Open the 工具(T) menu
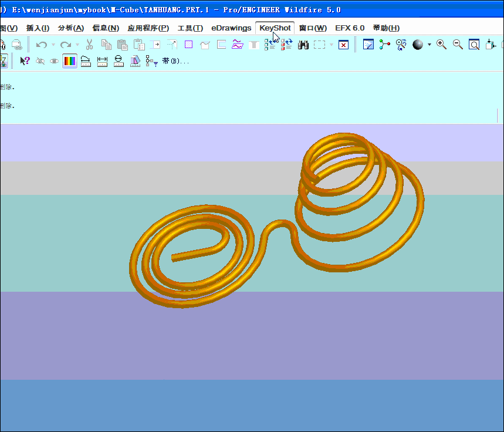504x432 pixels. pos(190,28)
